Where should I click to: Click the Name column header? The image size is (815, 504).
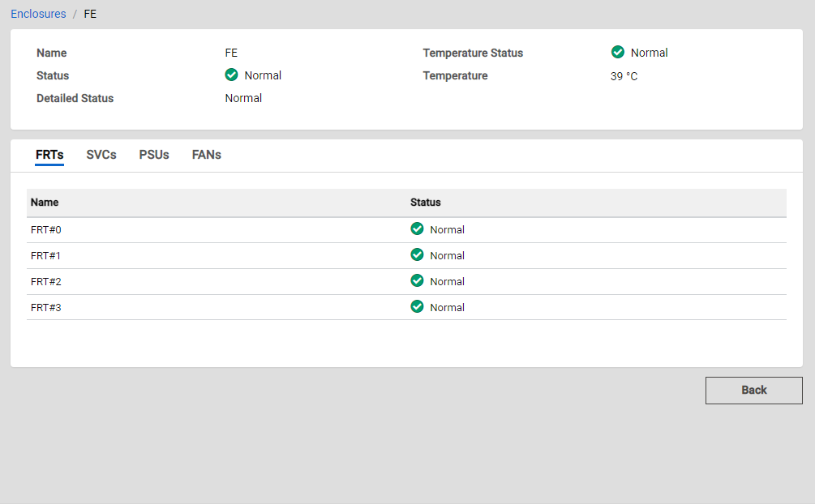tap(45, 203)
